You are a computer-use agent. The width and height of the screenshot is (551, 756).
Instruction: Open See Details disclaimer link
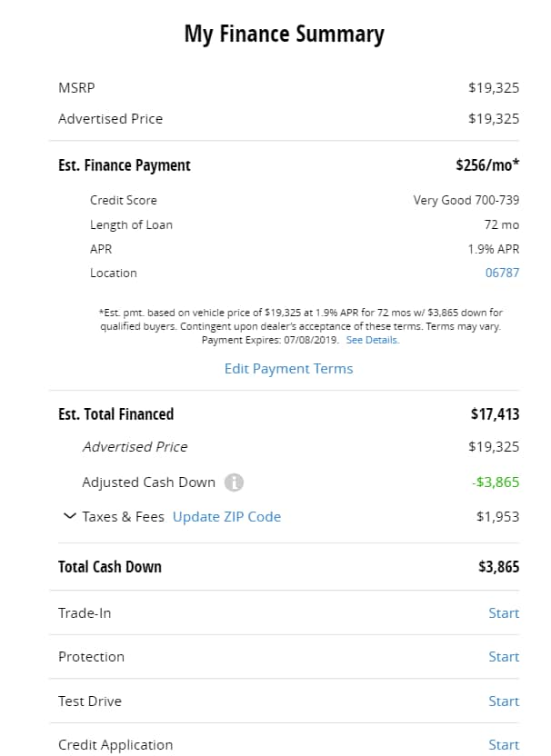click(x=373, y=340)
